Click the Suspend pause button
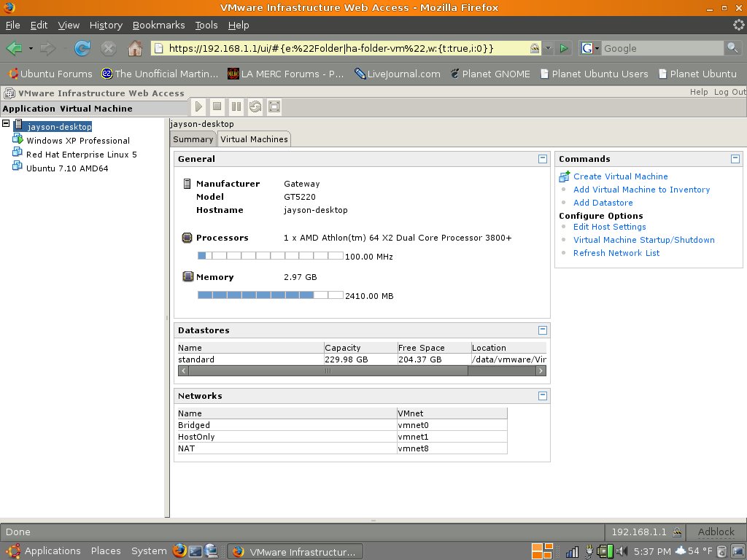Image resolution: width=747 pixels, height=560 pixels. (x=236, y=106)
